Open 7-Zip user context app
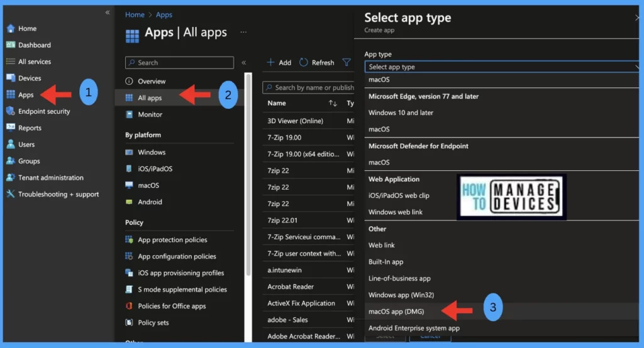 (304, 254)
